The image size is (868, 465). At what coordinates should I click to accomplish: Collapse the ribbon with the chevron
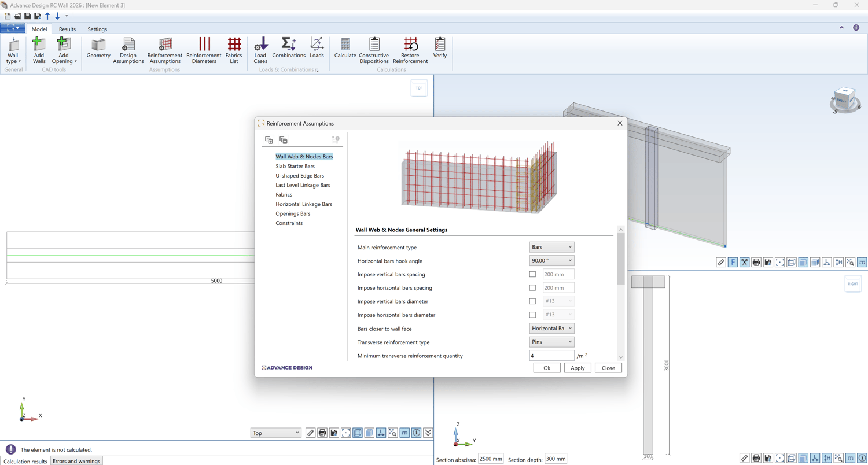coord(841,28)
